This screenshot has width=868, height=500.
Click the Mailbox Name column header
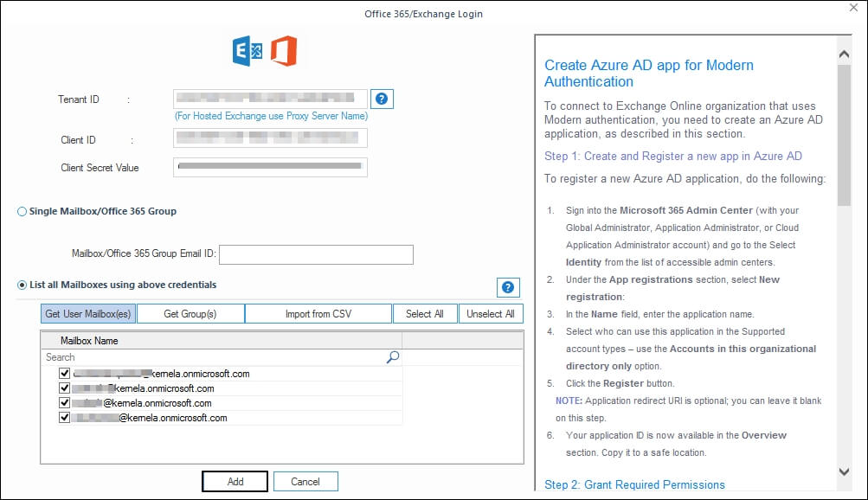[222, 340]
